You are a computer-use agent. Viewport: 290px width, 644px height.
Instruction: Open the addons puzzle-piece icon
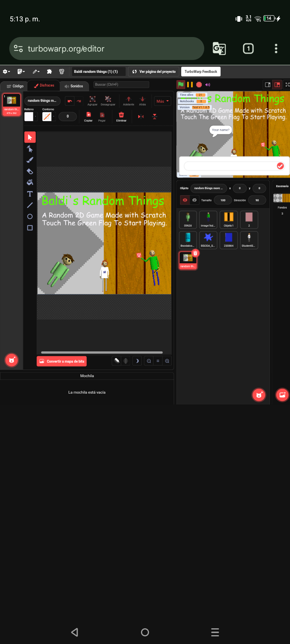(49, 72)
